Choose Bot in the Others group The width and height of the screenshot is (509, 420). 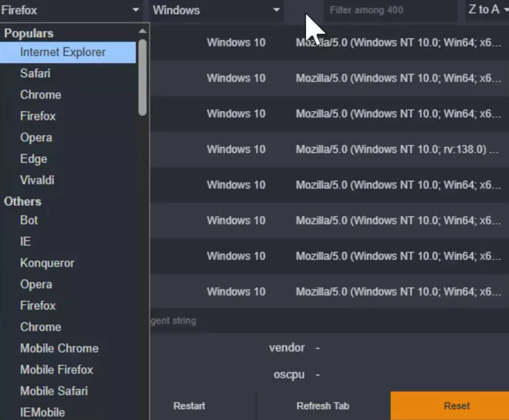click(68, 220)
